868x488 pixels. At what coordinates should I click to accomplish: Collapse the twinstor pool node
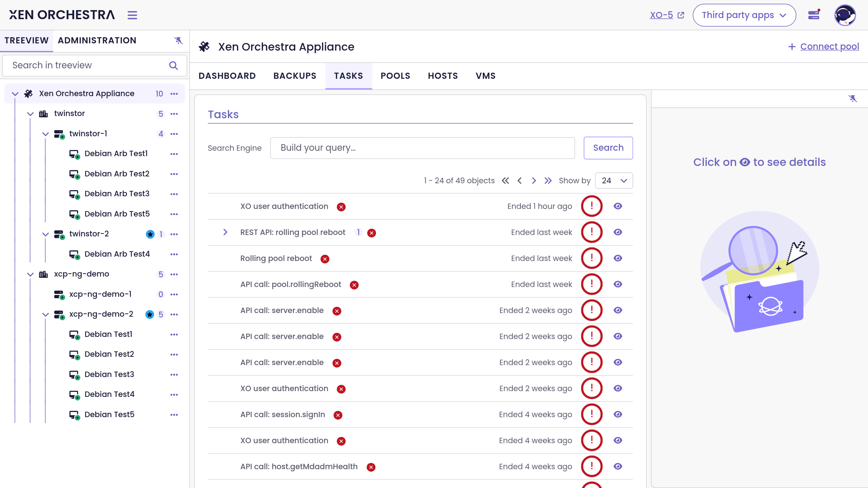click(x=30, y=114)
